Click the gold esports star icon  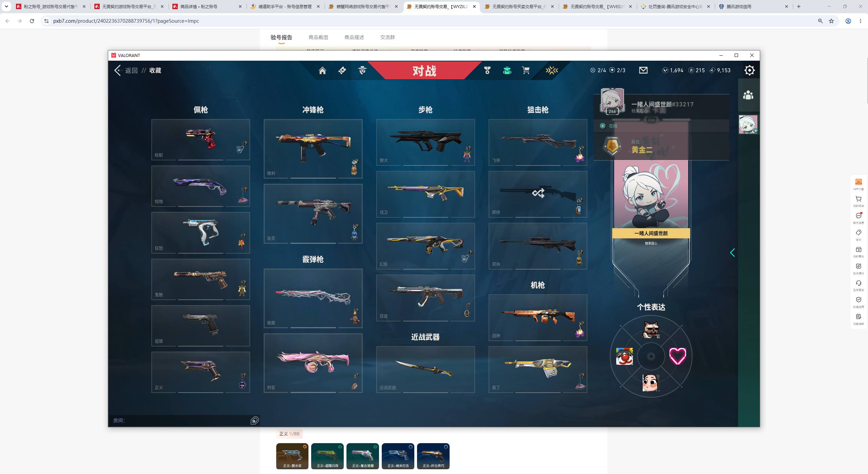click(x=551, y=70)
